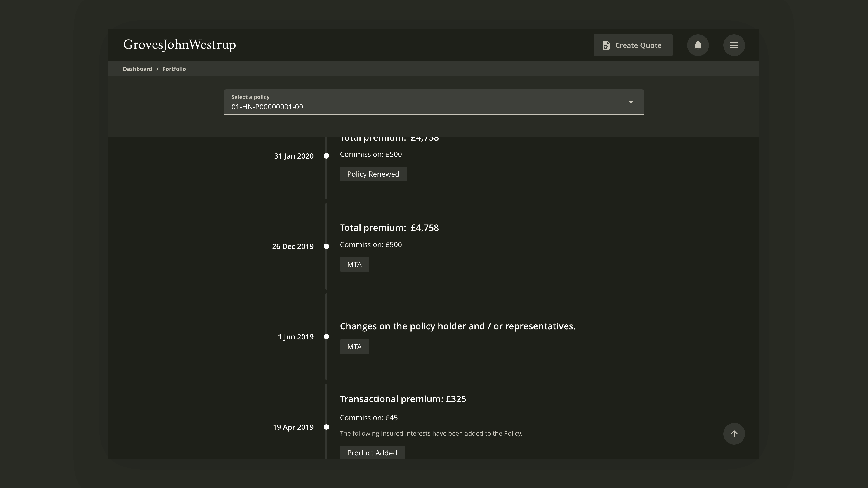
Task: Open the hamburger menu
Action: [734, 45]
